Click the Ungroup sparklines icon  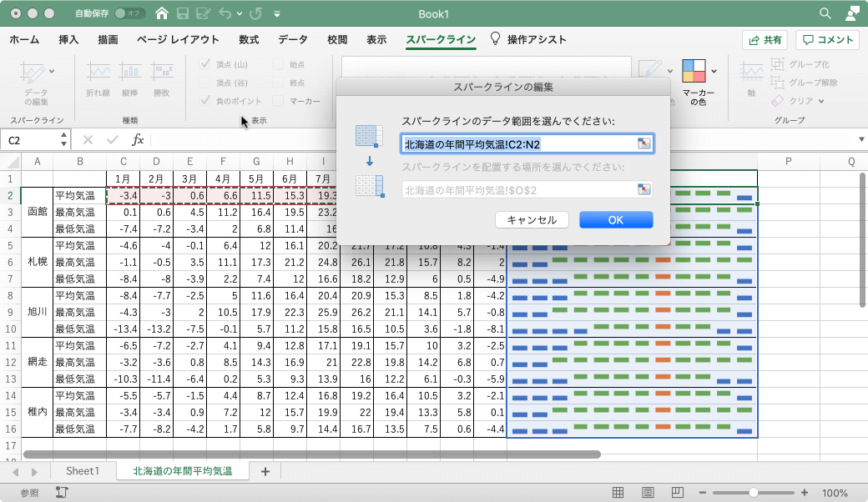tap(777, 83)
